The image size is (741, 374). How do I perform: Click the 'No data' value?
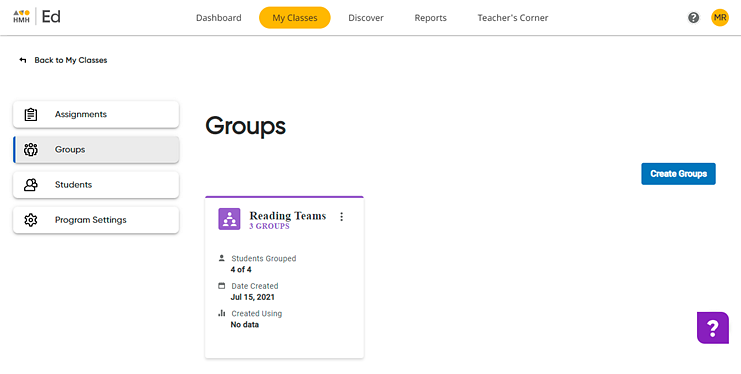click(x=245, y=325)
